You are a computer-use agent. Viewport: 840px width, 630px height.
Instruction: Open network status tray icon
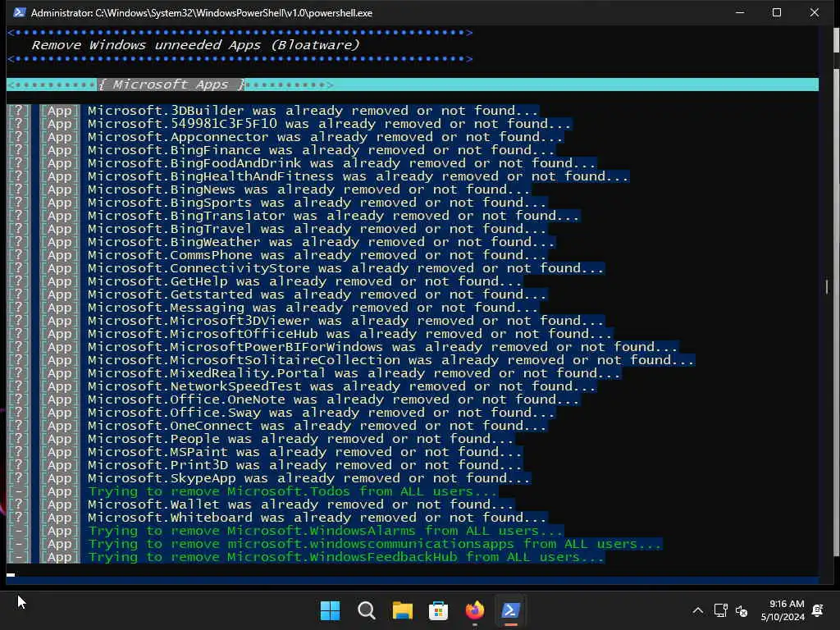click(x=720, y=610)
